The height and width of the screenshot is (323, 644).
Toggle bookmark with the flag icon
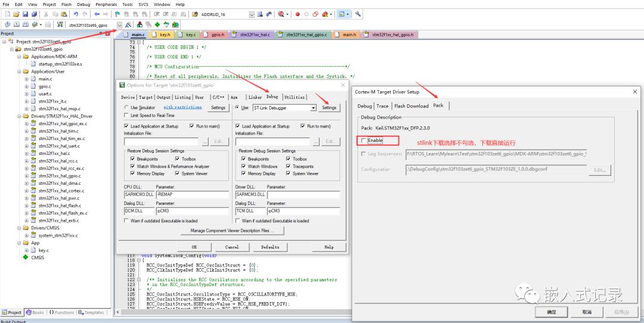[x=117, y=14]
